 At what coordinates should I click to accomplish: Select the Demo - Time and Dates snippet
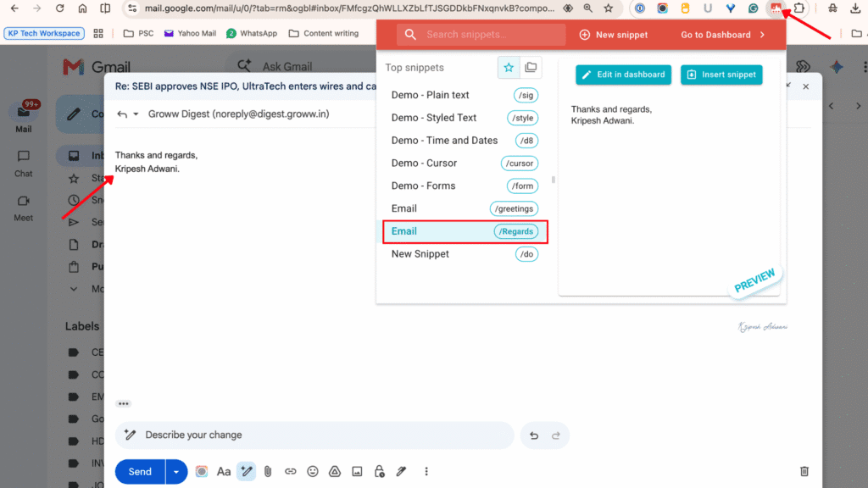pos(465,141)
